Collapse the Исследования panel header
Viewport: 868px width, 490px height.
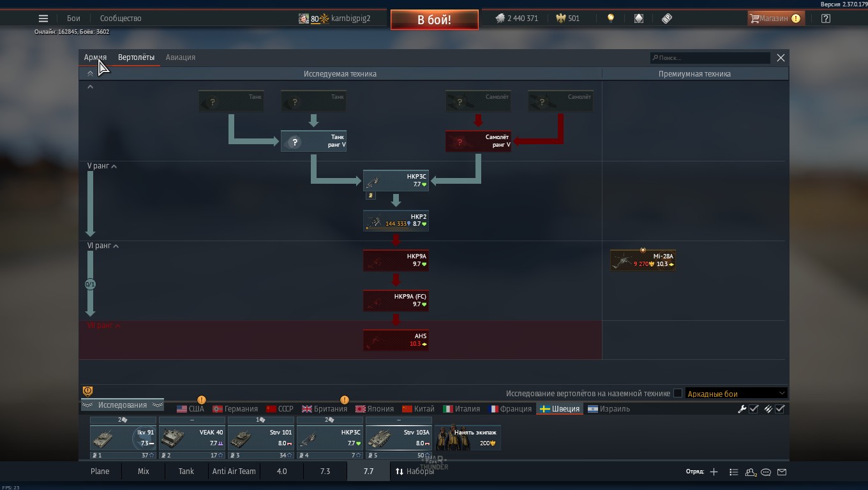(x=122, y=405)
